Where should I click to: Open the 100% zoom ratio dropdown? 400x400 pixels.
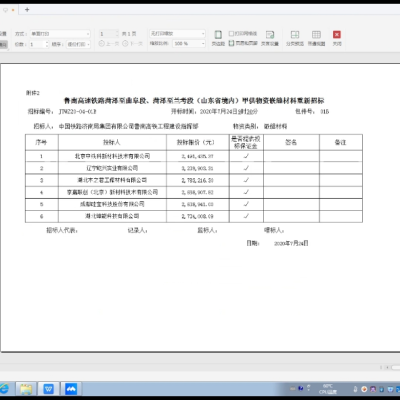(x=189, y=44)
